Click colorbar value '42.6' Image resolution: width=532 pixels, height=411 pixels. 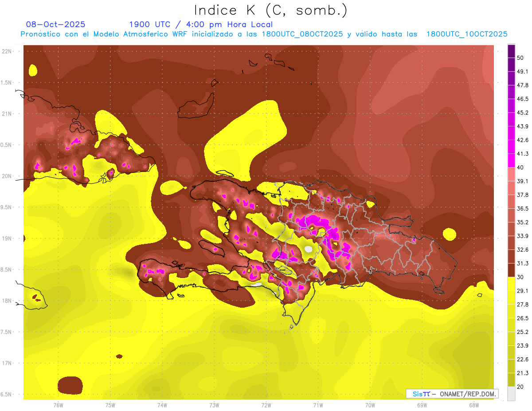coord(523,140)
